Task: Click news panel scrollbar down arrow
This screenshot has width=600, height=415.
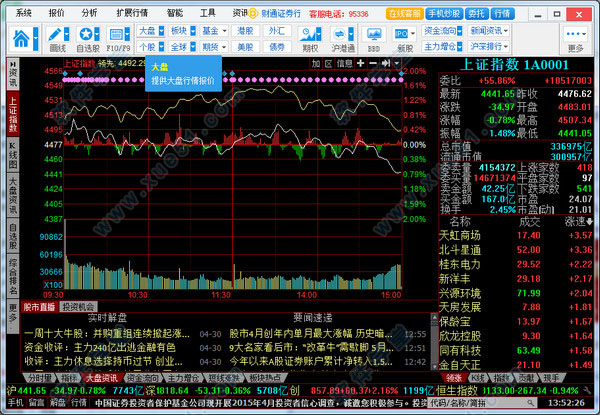Action: pos(434,367)
